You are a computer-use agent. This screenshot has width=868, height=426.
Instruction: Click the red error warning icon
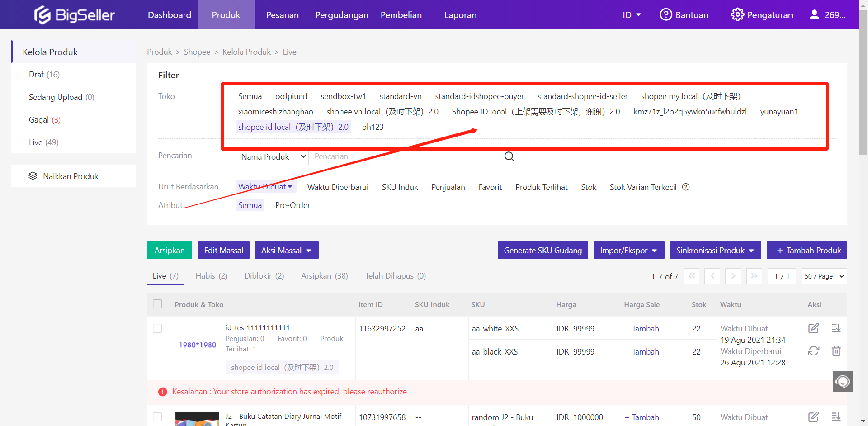tap(163, 392)
